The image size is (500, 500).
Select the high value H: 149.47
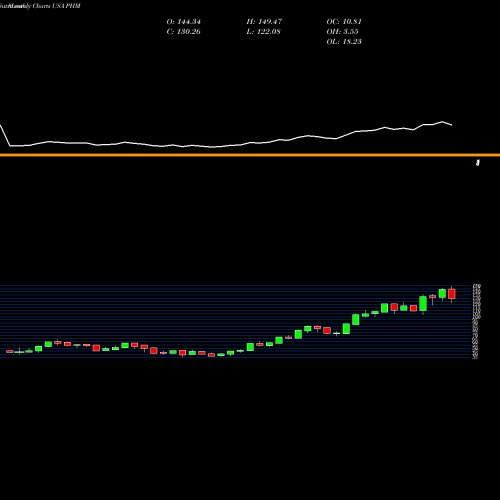point(264,22)
